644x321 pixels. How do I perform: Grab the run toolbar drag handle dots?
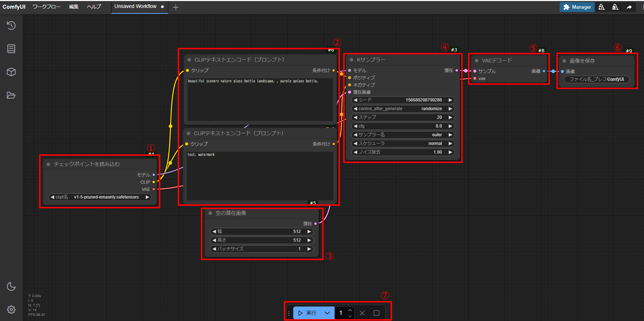point(289,313)
